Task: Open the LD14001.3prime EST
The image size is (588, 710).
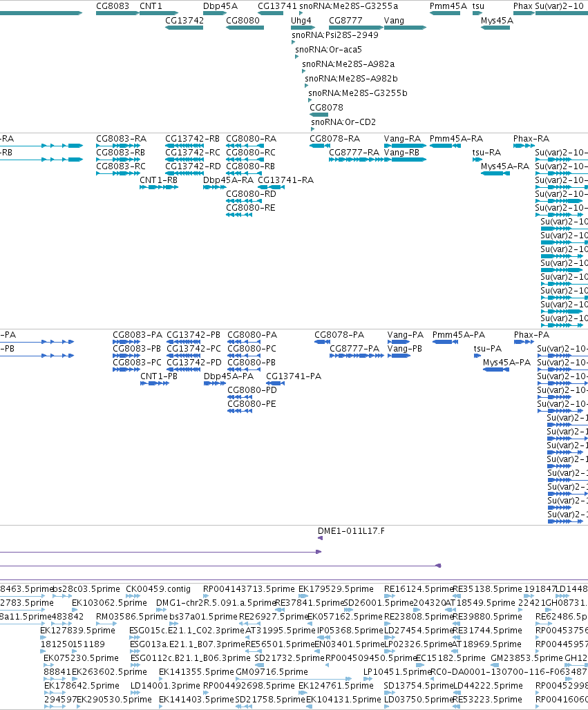Action: (165, 686)
